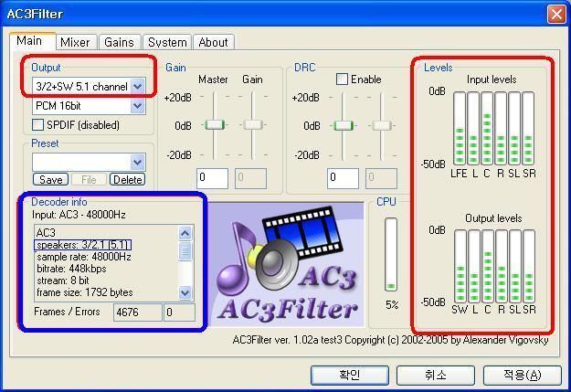
Task: Click the second DRC slider thumb
Action: tap(382, 126)
